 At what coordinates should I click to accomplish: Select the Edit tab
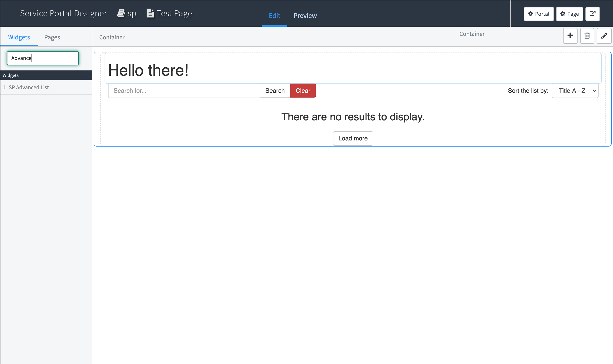coord(274,16)
